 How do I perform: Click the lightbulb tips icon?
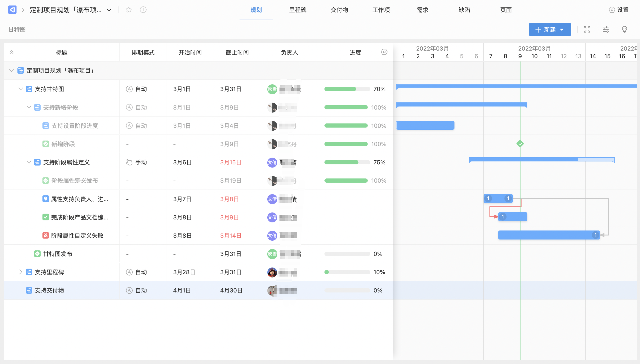pyautogui.click(x=625, y=29)
